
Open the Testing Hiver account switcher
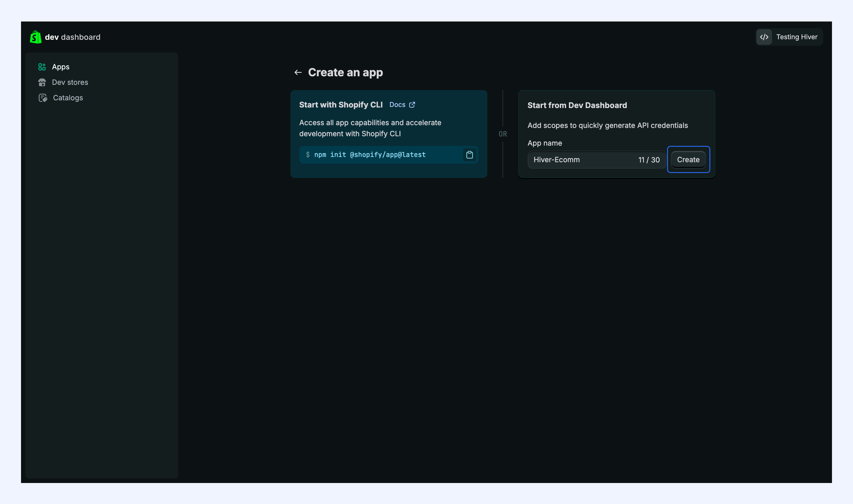(x=789, y=37)
